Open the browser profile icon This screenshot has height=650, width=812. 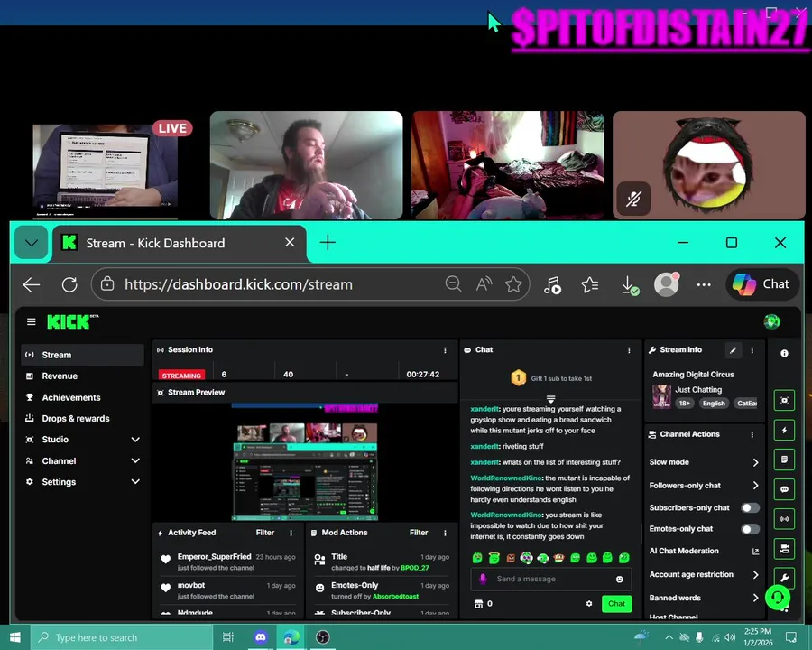pyautogui.click(x=667, y=284)
